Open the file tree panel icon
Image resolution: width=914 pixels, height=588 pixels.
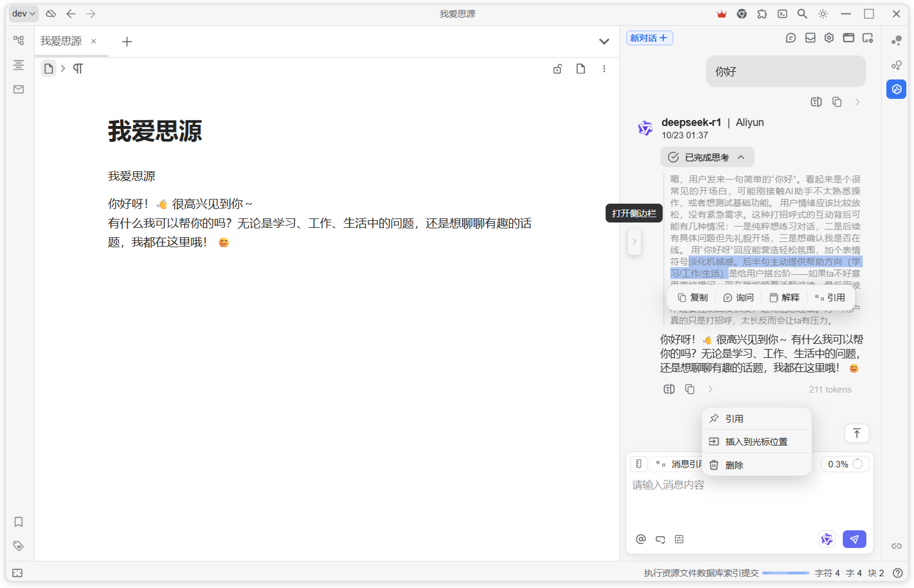(18, 40)
